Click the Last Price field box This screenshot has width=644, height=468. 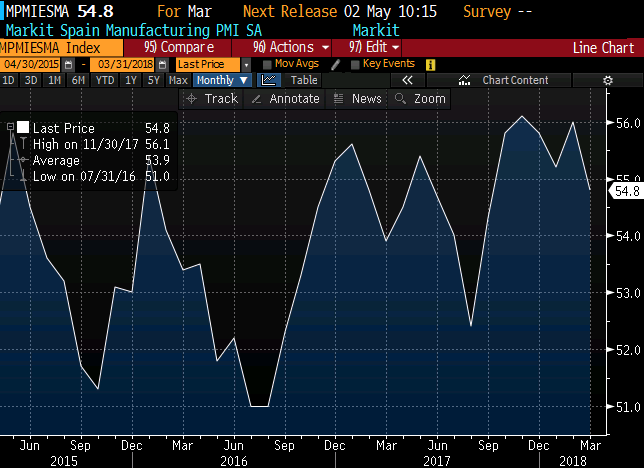[208, 65]
